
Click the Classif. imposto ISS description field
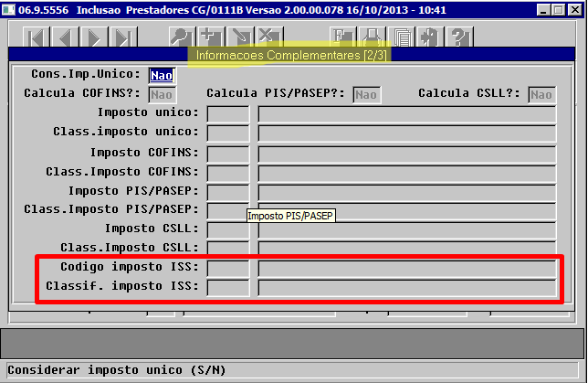pos(407,288)
